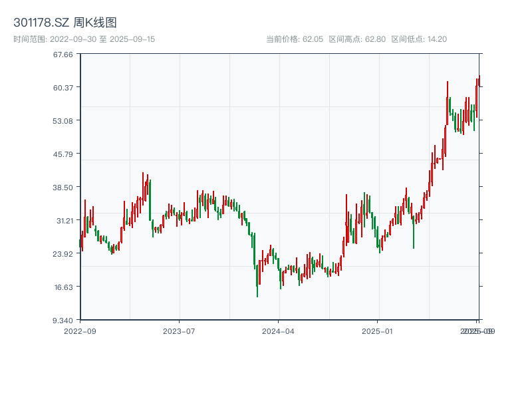
Task: Click y-axis value 23.92
Action: pos(63,254)
